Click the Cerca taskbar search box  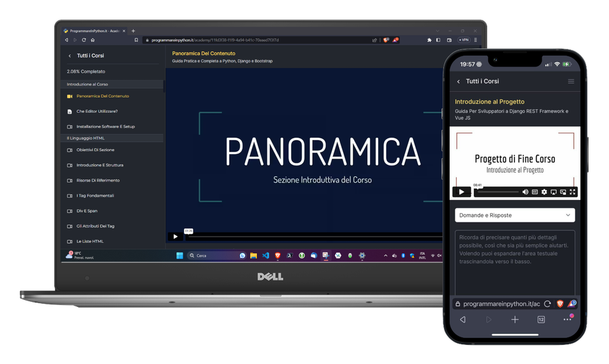coord(212,256)
